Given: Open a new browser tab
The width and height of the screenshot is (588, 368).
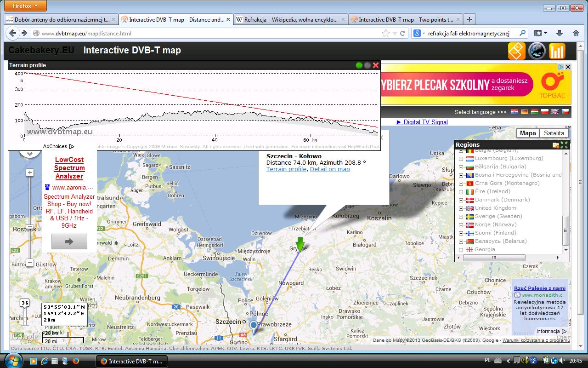Looking at the screenshot, I should [x=469, y=19].
